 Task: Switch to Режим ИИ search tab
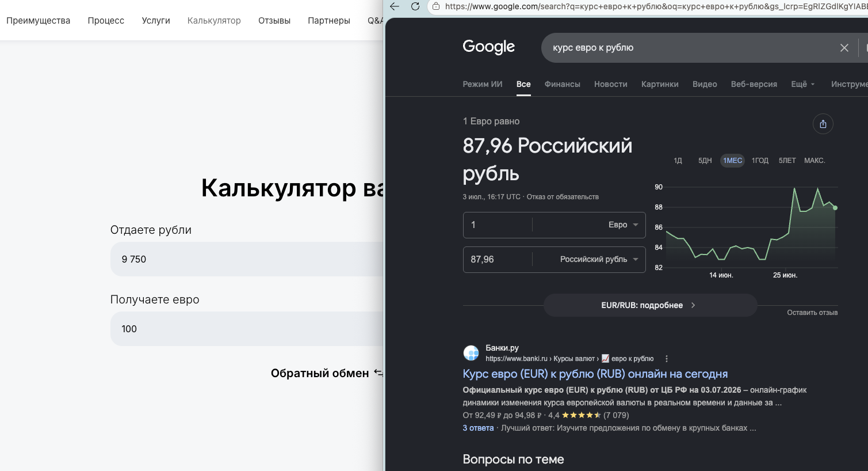tap(483, 84)
